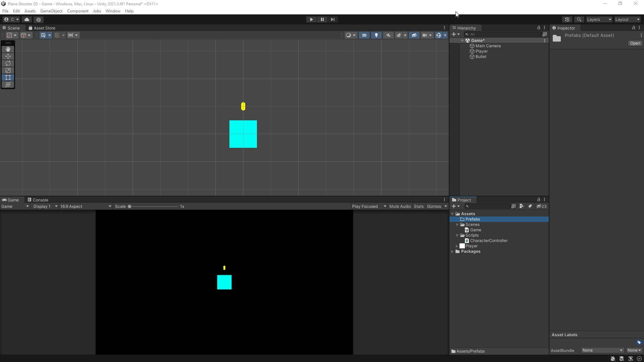This screenshot has width=644, height=362.
Task: Select Bullet in the Hierarchy
Action: pyautogui.click(x=481, y=57)
